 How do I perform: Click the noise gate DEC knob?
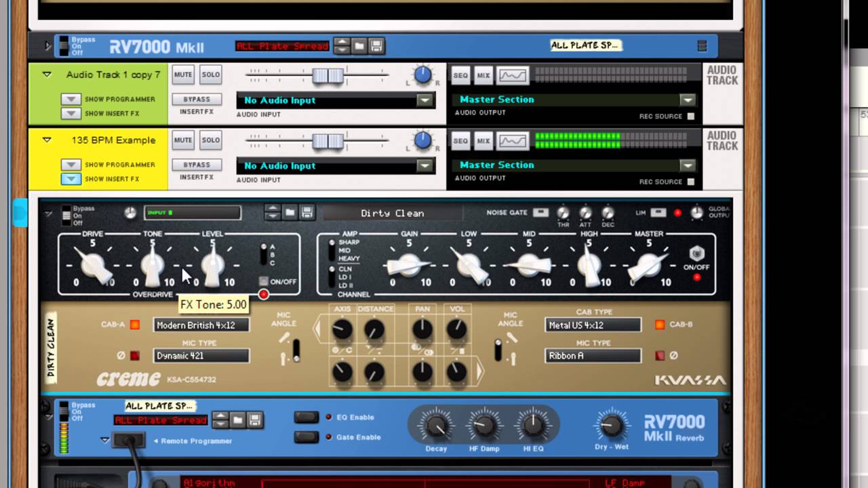click(608, 213)
